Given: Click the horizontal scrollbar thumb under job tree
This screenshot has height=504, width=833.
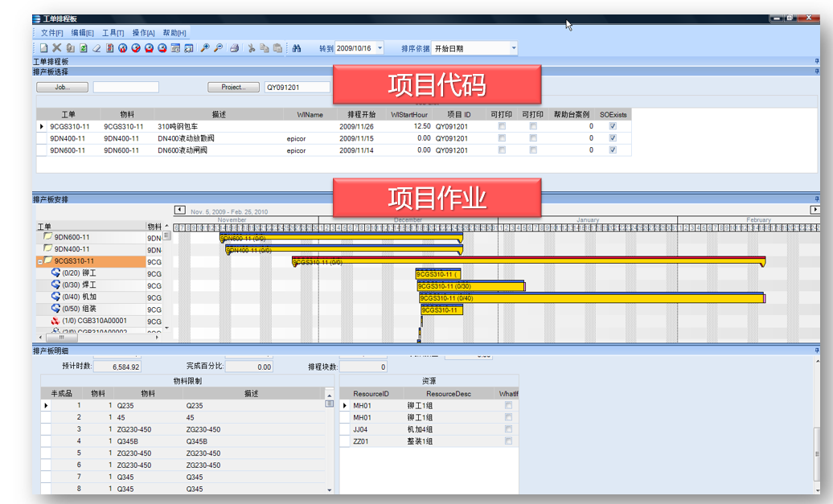Looking at the screenshot, I should [x=61, y=338].
